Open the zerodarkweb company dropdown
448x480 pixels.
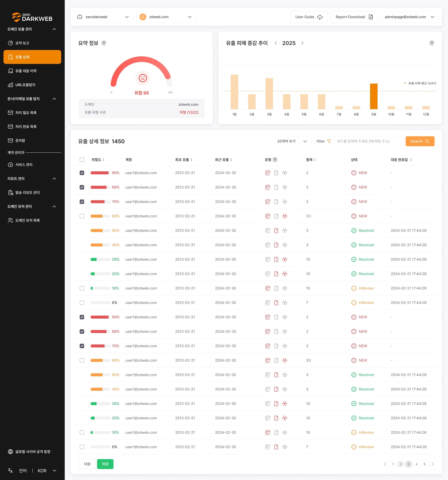(x=104, y=17)
